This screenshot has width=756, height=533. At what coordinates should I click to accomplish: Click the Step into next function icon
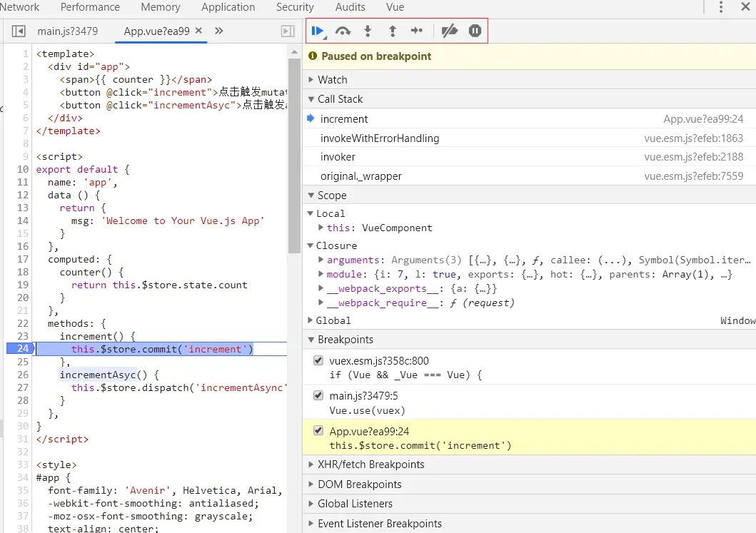coord(368,31)
